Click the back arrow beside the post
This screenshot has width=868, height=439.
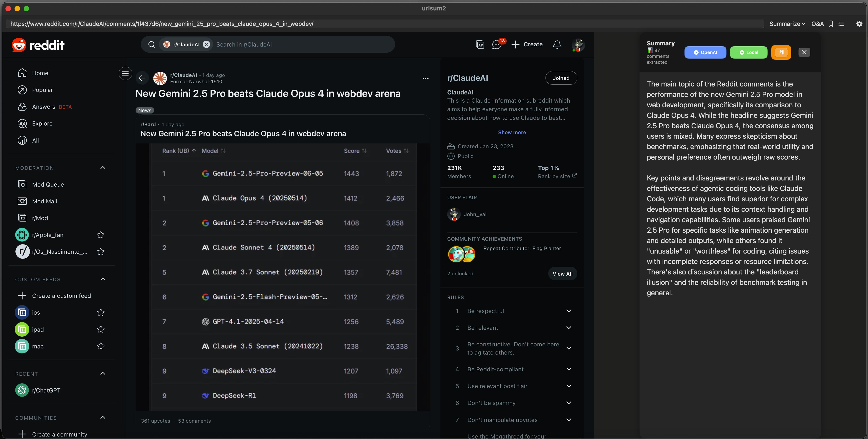tap(142, 78)
